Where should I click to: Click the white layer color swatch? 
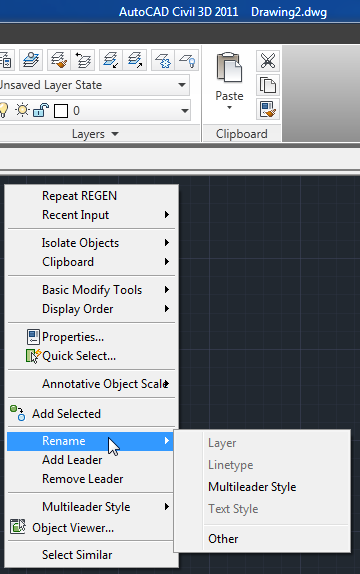coord(61,111)
